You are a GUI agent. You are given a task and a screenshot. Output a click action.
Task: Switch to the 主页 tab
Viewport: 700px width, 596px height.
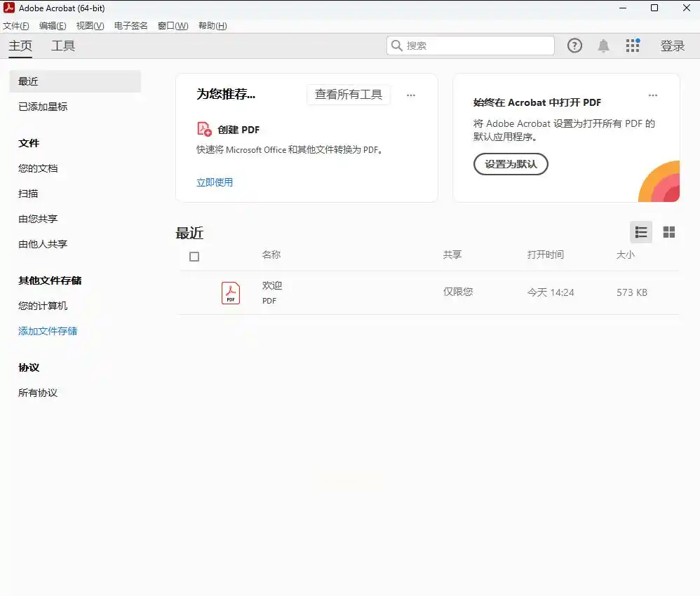20,46
